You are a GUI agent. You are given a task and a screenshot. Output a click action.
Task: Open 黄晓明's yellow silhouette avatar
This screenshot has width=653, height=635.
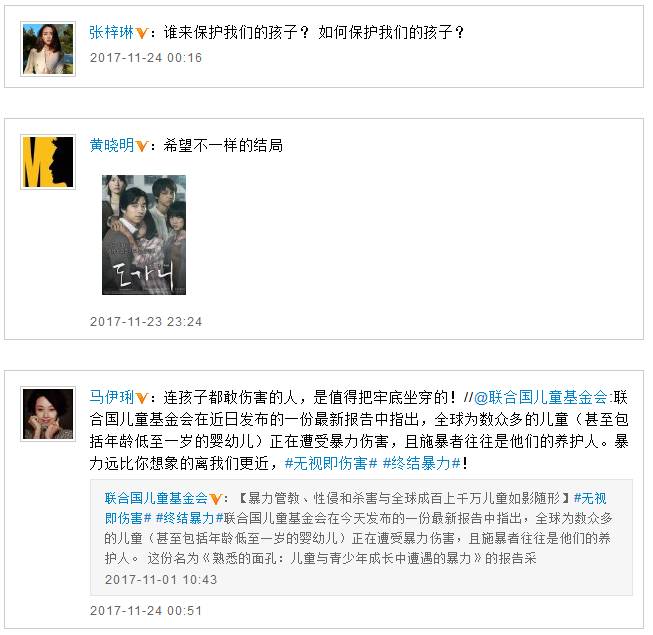(48, 162)
